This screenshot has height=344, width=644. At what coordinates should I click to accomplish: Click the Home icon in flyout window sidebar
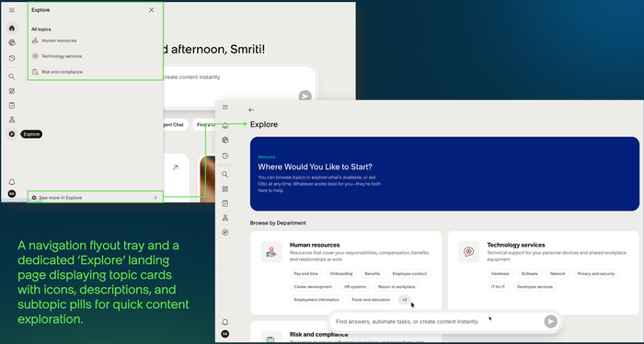tap(12, 29)
